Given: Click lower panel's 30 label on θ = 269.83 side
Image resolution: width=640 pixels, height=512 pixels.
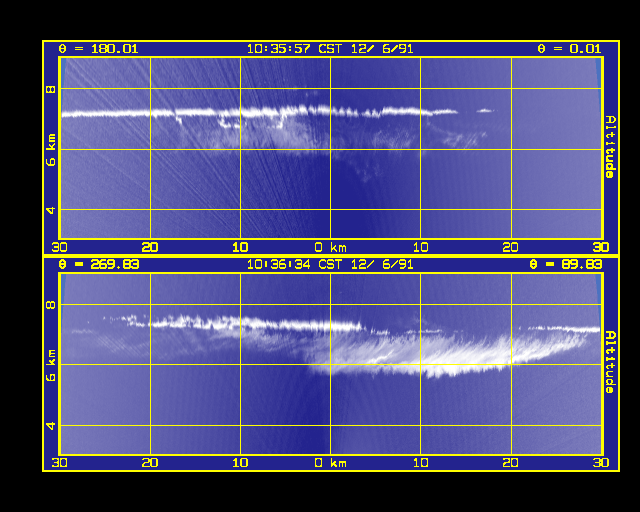Looking at the screenshot, I should 60,463.
